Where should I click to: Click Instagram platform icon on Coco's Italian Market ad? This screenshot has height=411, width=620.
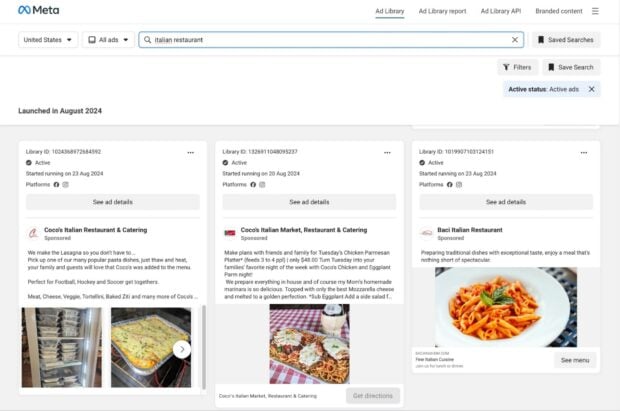(x=262, y=185)
